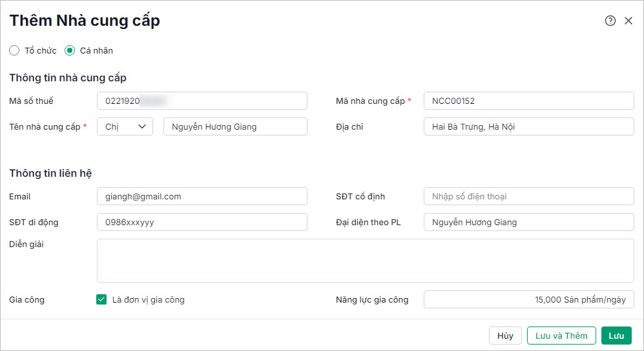Edit the Đại diện theo PL field

(528, 222)
